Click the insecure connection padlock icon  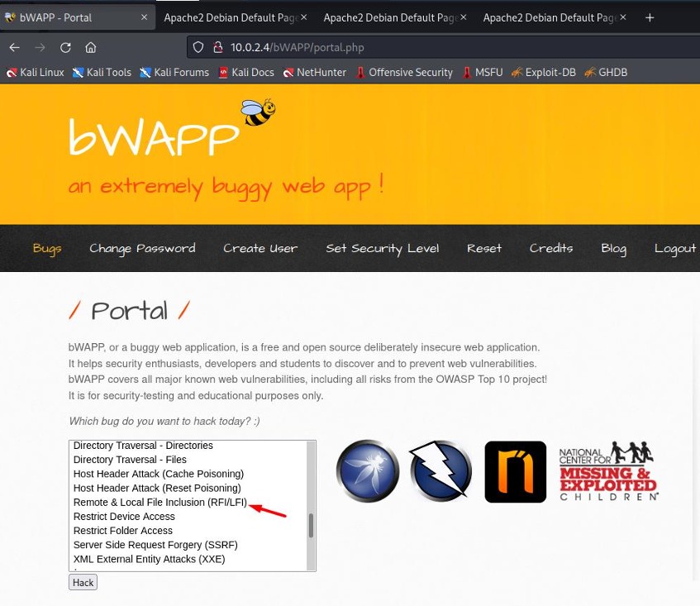pos(218,47)
